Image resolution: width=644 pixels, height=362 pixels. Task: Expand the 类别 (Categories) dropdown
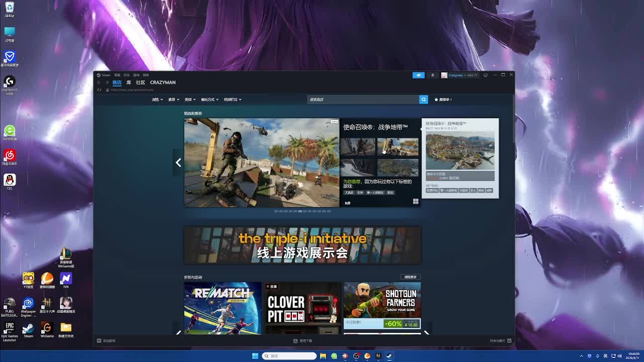[x=190, y=100]
